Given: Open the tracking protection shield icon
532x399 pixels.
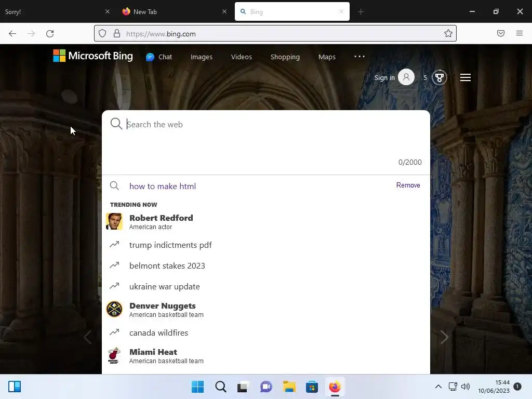Looking at the screenshot, I should [x=102, y=34].
